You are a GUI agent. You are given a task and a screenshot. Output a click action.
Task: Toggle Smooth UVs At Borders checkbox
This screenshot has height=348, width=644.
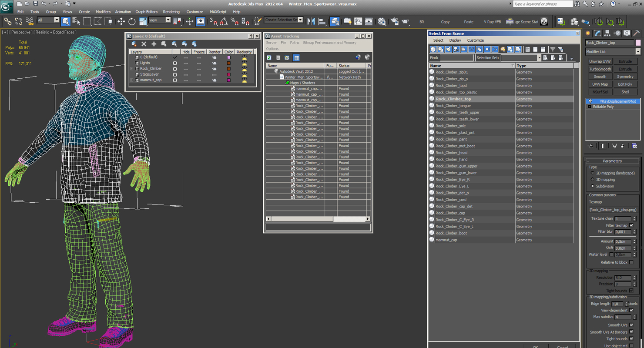[x=631, y=332]
